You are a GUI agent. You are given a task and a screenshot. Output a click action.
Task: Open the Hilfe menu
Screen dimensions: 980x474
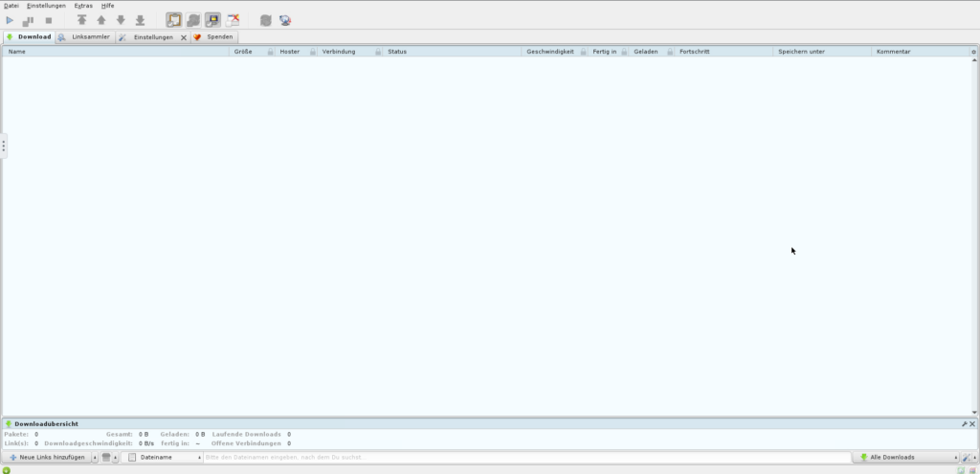(107, 6)
